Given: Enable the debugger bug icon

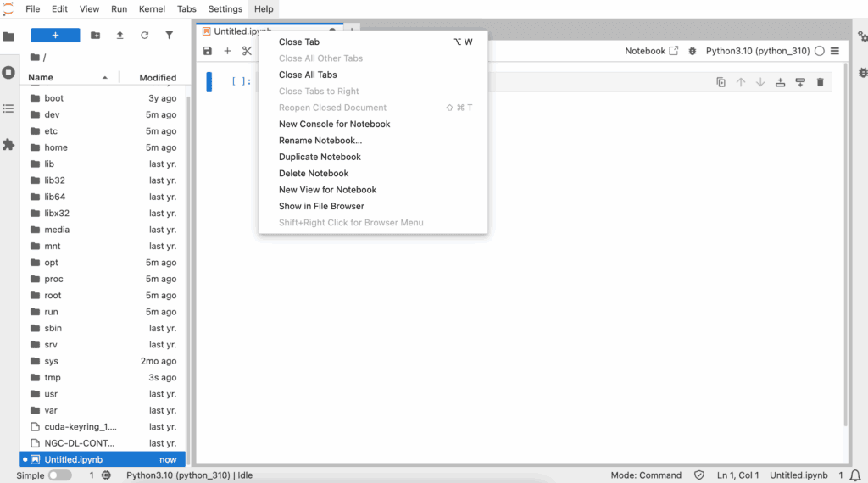Looking at the screenshot, I should pyautogui.click(x=693, y=51).
